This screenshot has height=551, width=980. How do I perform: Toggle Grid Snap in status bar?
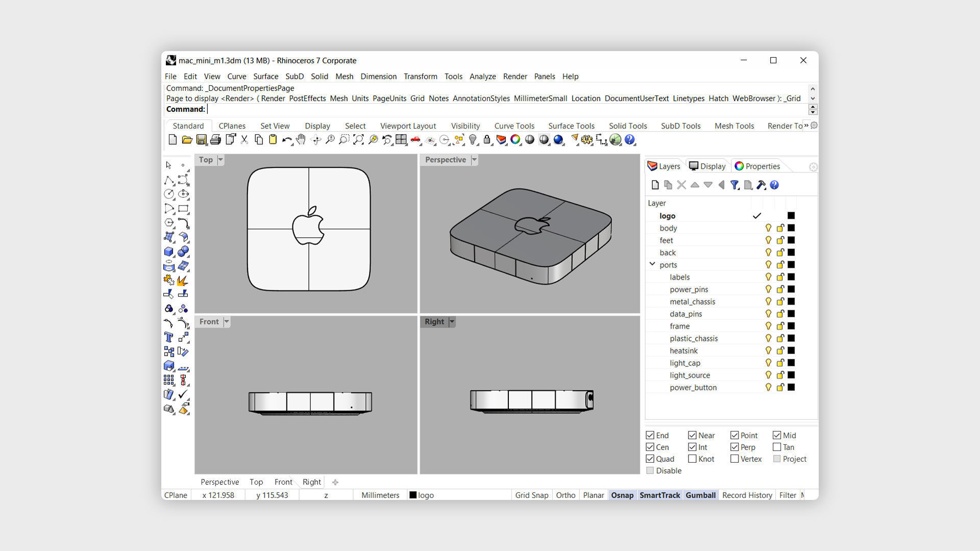(x=531, y=495)
